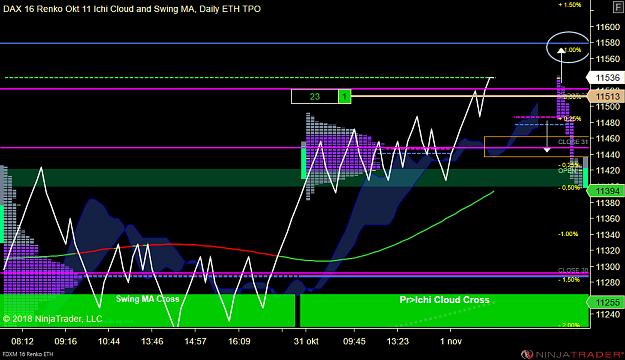Click the OPEN level label near 11420
The image size is (625, 360).
tap(568, 171)
